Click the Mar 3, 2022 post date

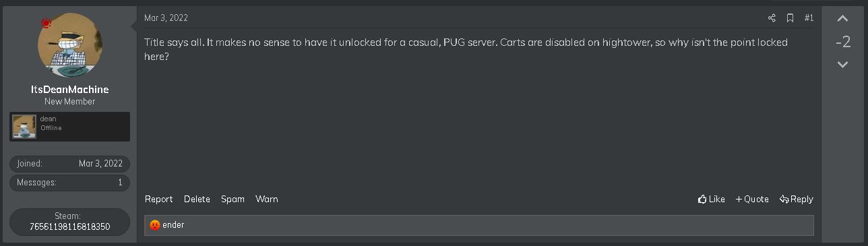pyautogui.click(x=166, y=18)
